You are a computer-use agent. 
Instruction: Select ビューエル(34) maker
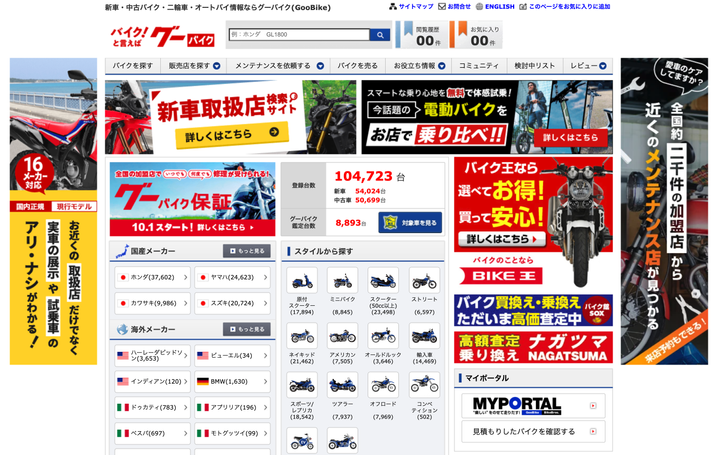tap(232, 355)
